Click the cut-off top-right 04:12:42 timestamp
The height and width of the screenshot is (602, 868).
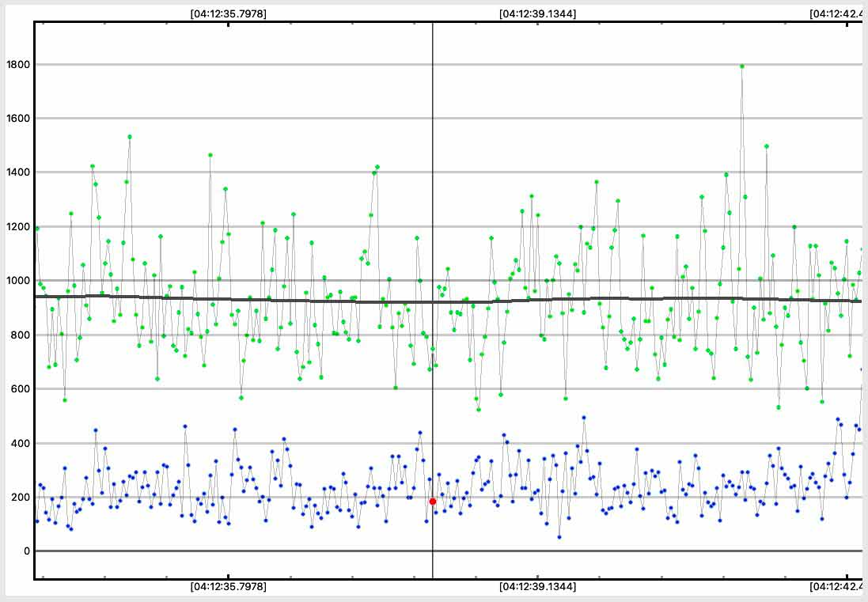(x=837, y=13)
